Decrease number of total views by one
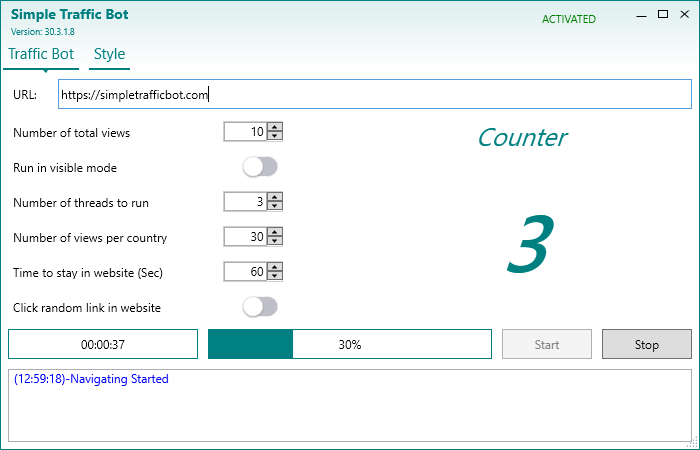 pyautogui.click(x=275, y=137)
